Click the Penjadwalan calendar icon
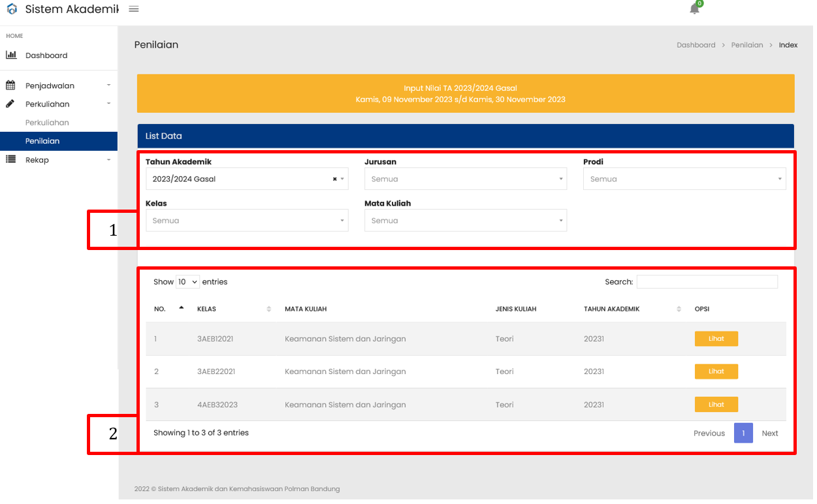This screenshot has height=504, width=817. tap(10, 85)
